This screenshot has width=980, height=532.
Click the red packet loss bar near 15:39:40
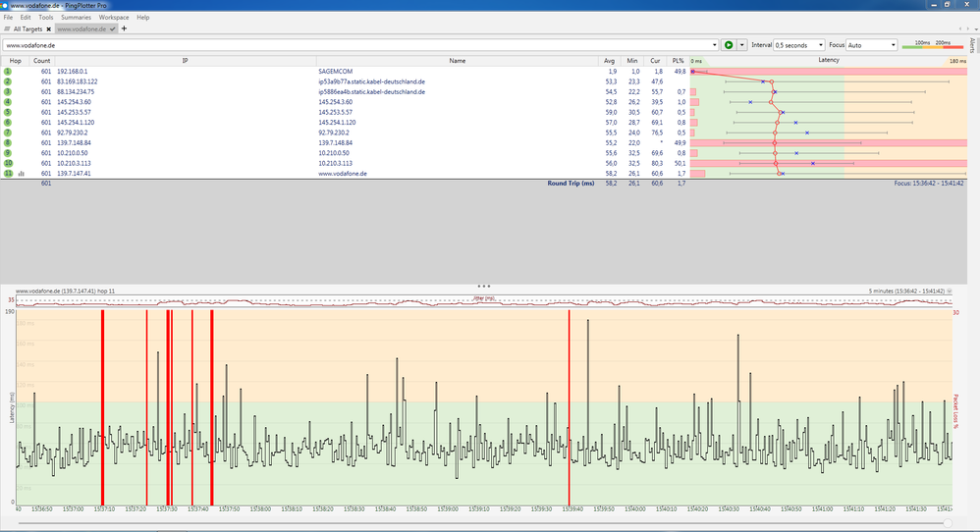570,407
